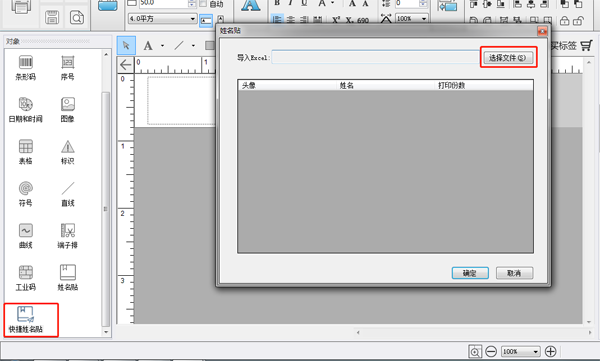Select the 符号 symbol object icon
Screen dimensions: 600x361
click(x=26, y=194)
